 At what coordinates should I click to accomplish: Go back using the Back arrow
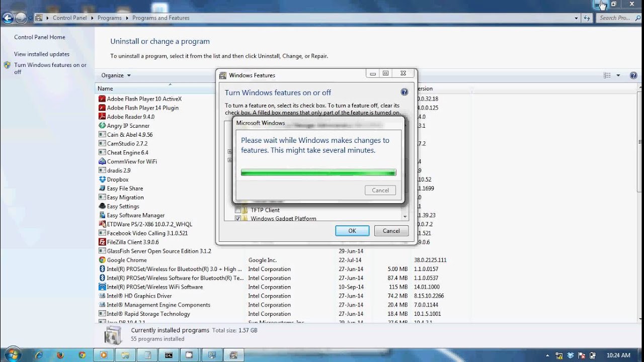tap(8, 18)
